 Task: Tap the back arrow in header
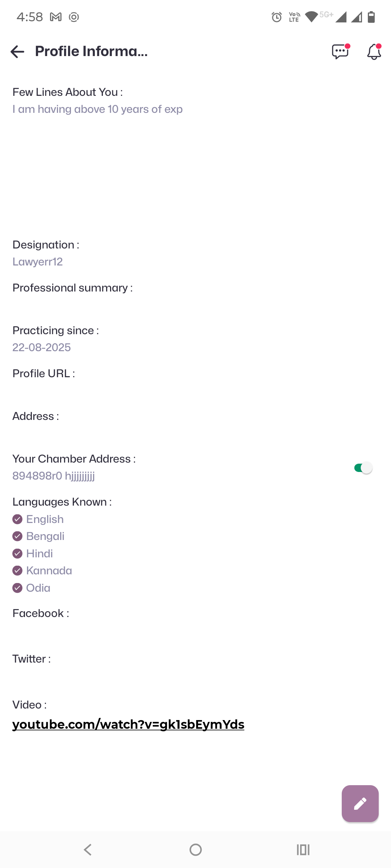click(17, 52)
